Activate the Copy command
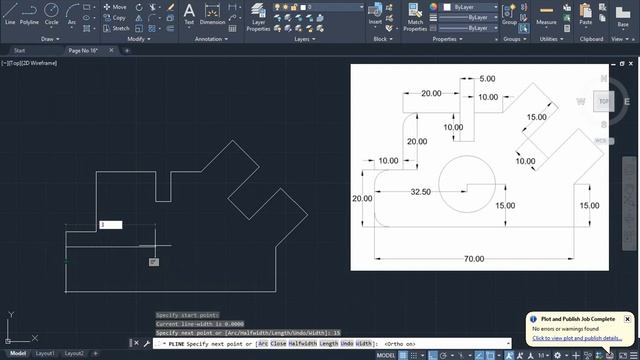The height and width of the screenshot is (360, 640). point(115,18)
